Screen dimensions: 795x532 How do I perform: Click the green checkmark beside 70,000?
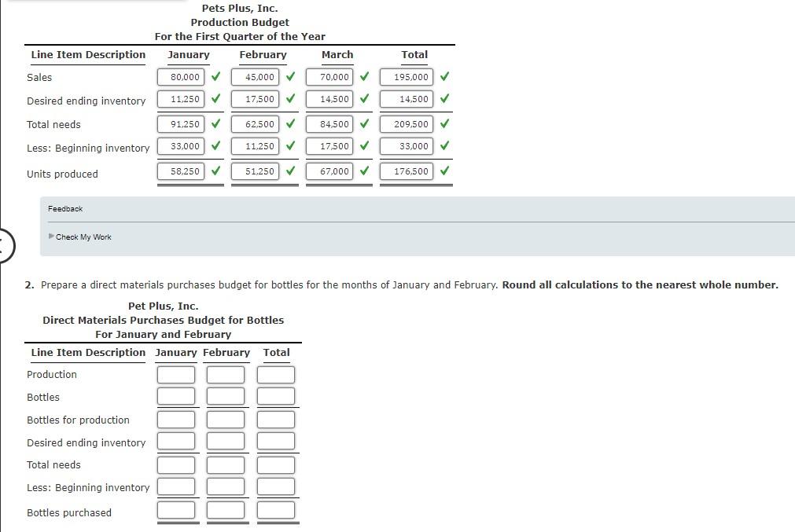(x=365, y=76)
